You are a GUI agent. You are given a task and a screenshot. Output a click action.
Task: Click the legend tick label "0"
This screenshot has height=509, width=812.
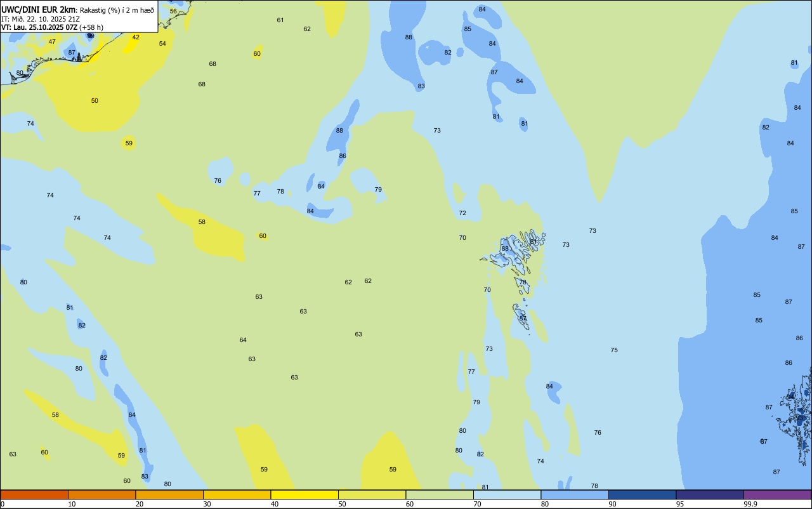pos(3,504)
